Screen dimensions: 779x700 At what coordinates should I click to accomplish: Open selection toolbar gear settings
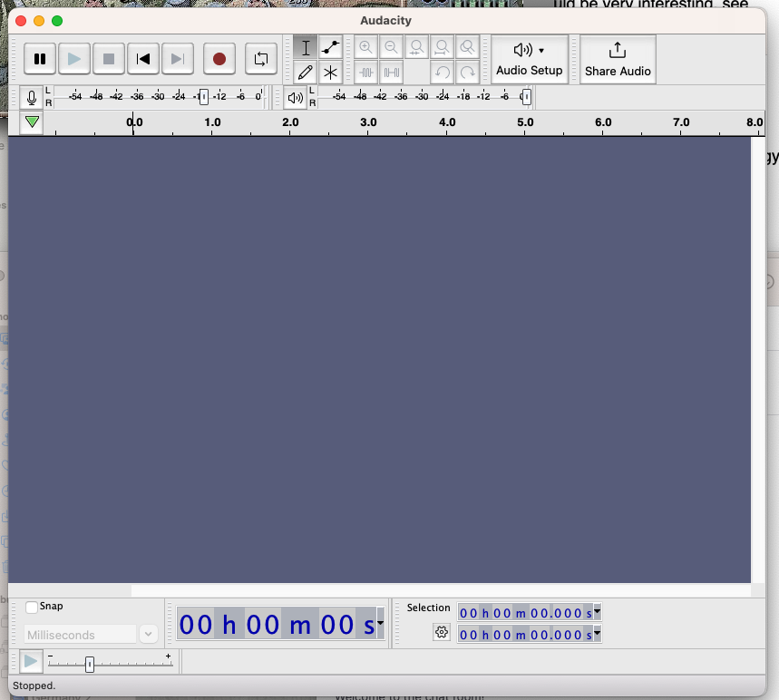click(442, 633)
